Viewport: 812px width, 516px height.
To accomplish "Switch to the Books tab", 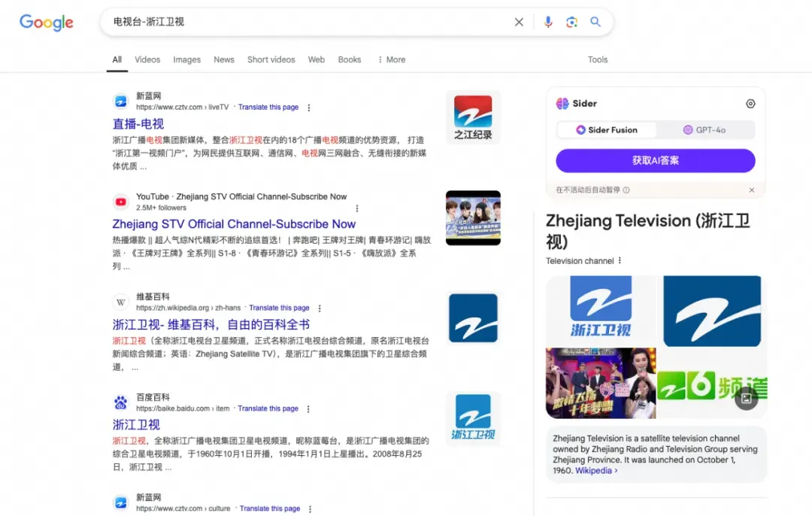I will coord(350,59).
